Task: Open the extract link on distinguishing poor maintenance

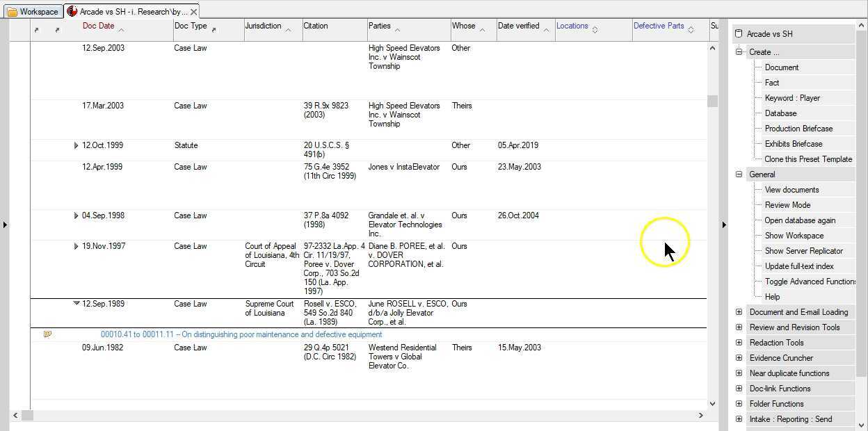Action: coord(241,334)
